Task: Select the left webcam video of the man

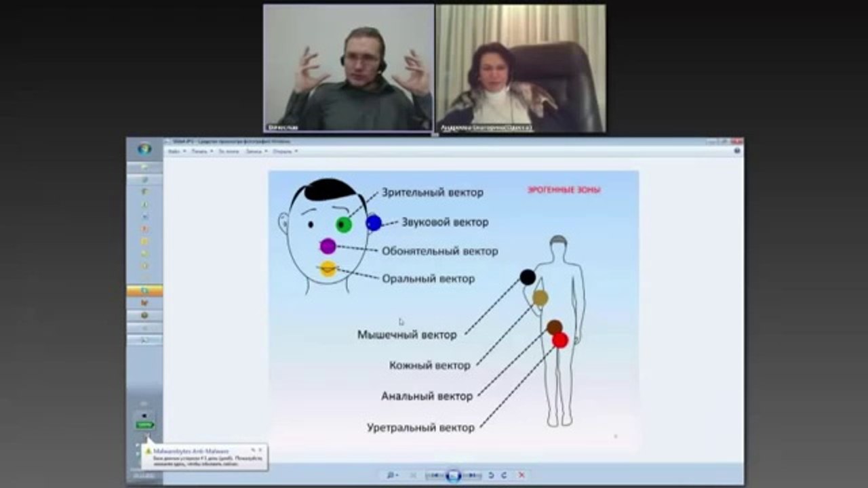Action: click(x=348, y=68)
